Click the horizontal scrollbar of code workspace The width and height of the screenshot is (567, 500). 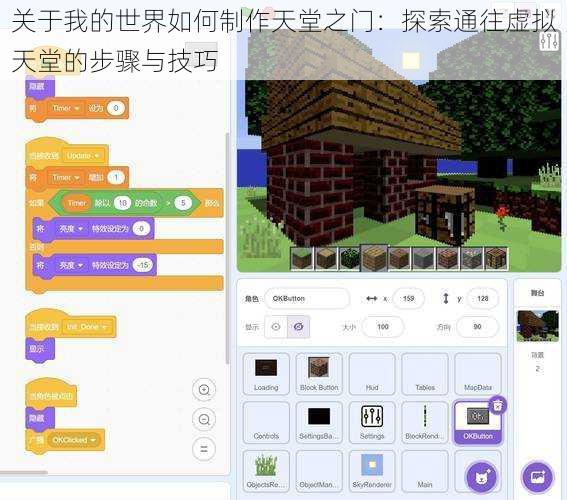[x=24, y=472]
